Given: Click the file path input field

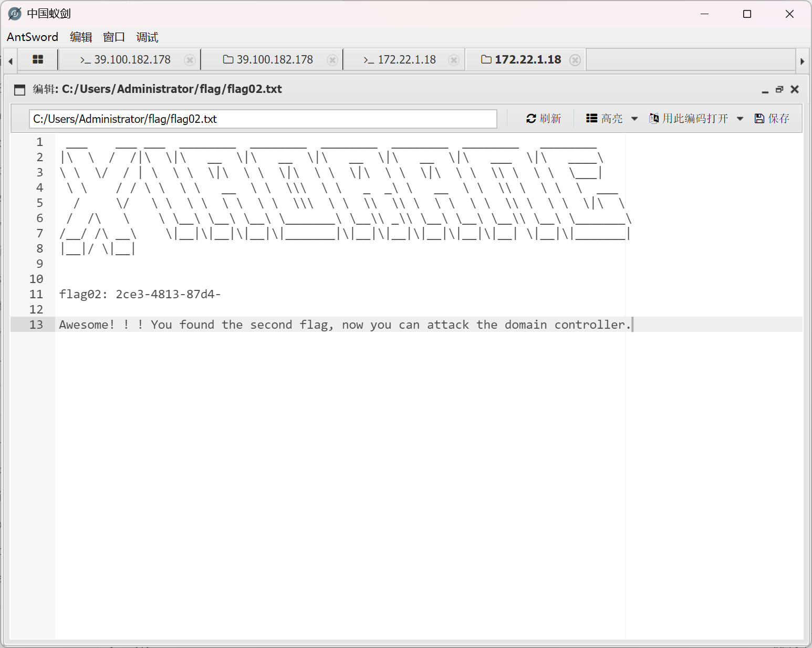Looking at the screenshot, I should coord(263,119).
